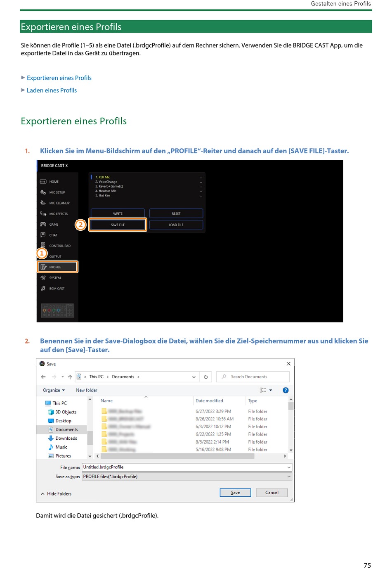Sort by the Type column header

253,401
